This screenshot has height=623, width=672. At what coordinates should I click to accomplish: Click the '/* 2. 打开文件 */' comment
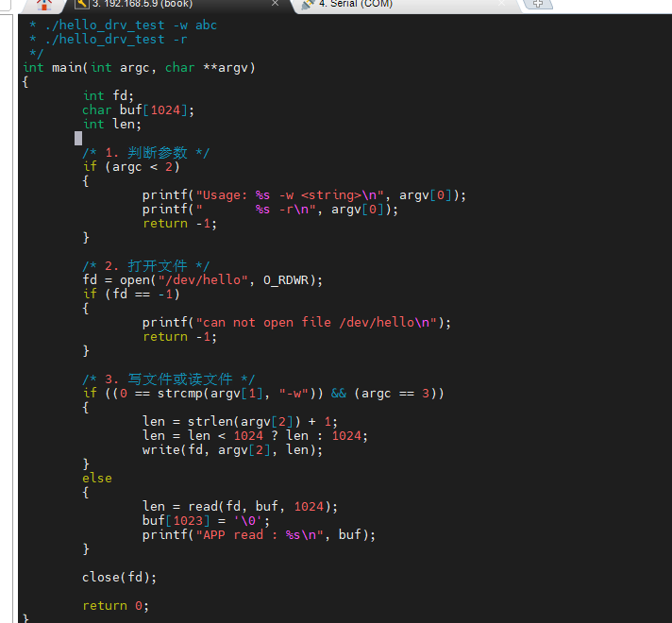[x=145, y=266]
